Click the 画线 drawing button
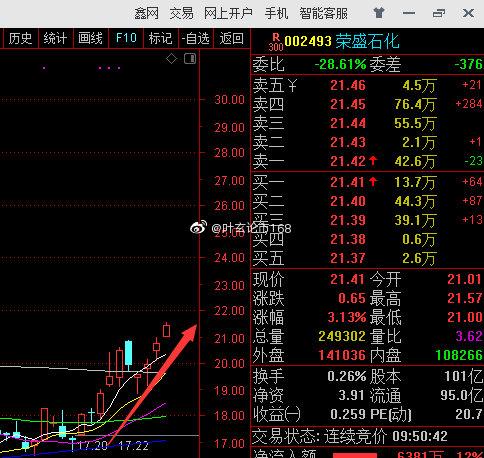The width and height of the screenshot is (484, 458). (x=90, y=38)
